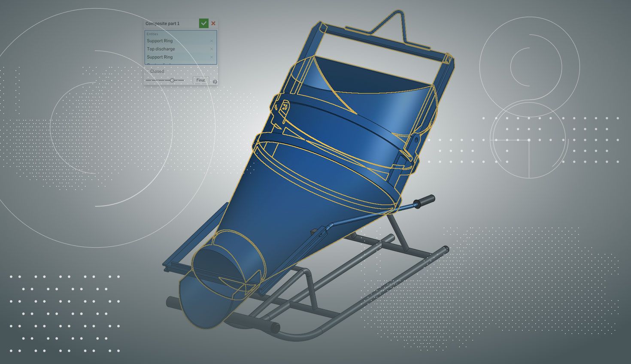Click the rollback slider handle
This screenshot has height=364, width=631.
(x=172, y=80)
